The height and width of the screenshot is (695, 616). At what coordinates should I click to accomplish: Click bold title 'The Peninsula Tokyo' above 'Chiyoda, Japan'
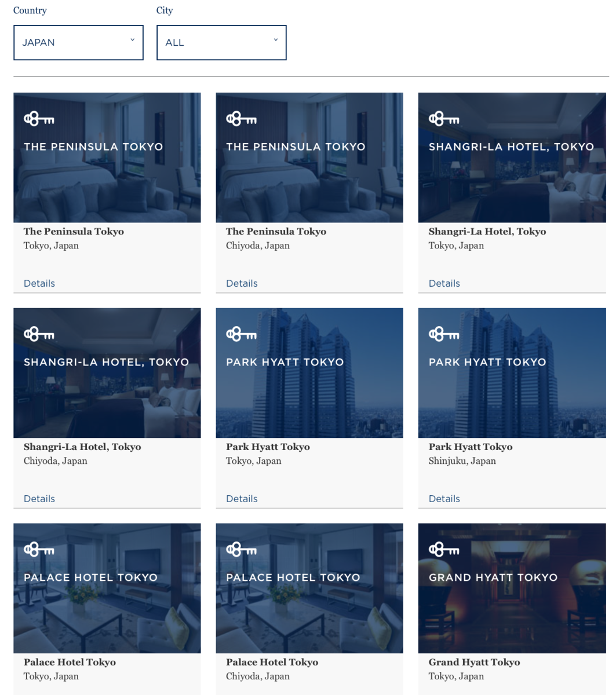[276, 232]
